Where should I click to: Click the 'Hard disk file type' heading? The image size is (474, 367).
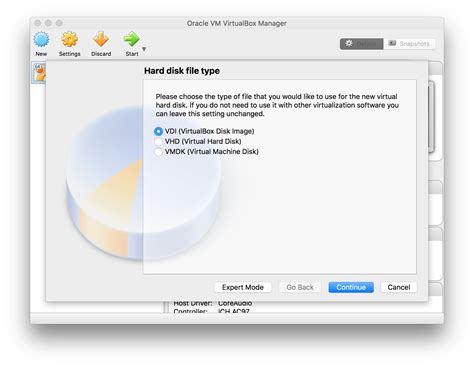[x=182, y=71]
